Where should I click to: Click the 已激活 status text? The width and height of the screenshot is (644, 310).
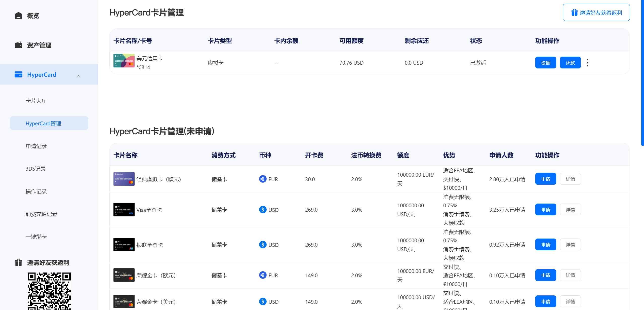pos(478,63)
